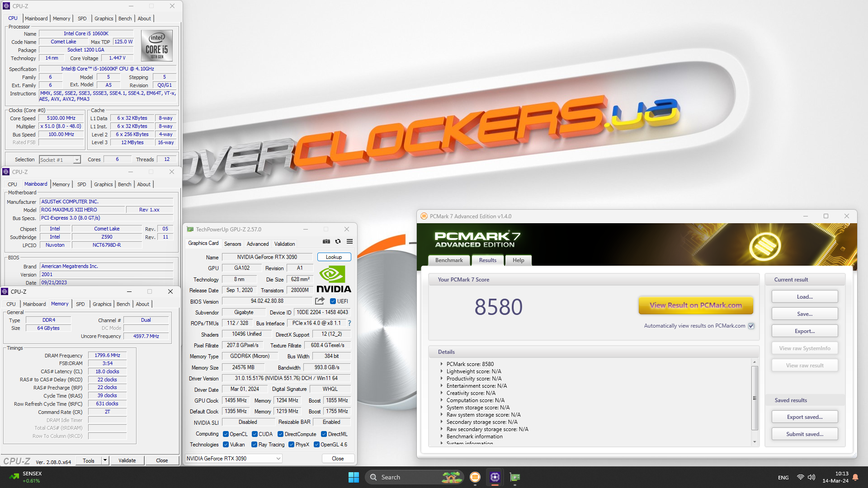
Task: Click the details scrollbar down arrow
Action: [x=754, y=442]
